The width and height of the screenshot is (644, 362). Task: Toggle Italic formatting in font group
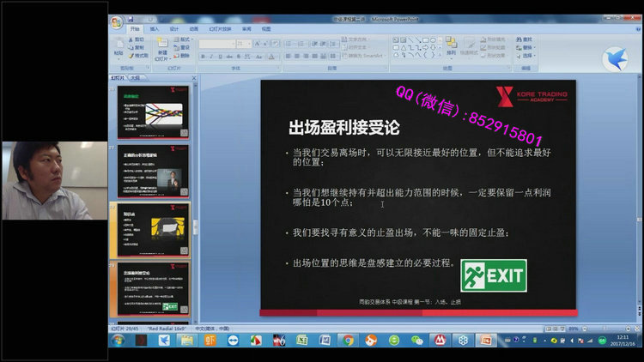tap(211, 56)
